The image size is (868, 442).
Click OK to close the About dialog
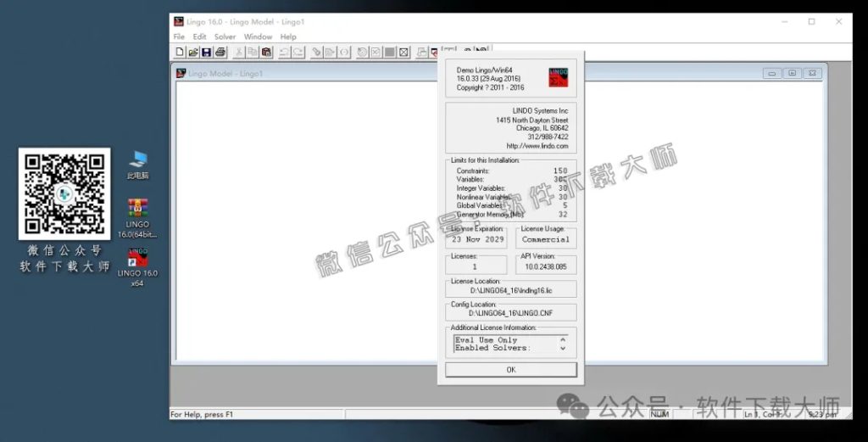click(511, 369)
